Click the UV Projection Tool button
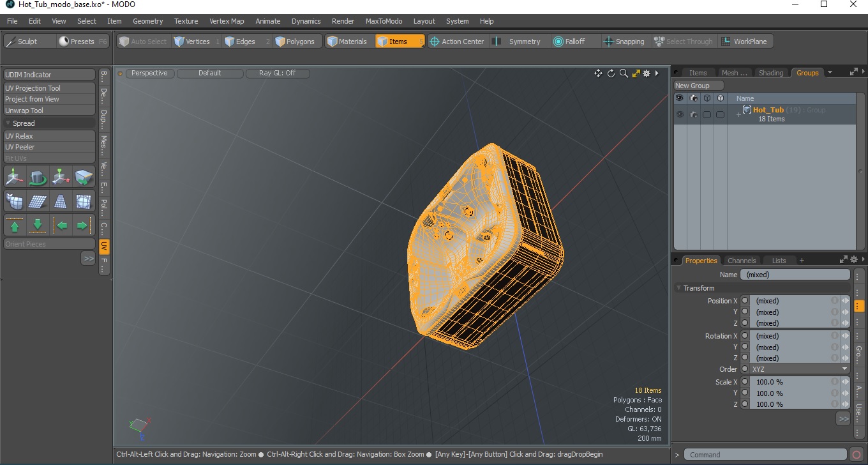 coord(49,88)
